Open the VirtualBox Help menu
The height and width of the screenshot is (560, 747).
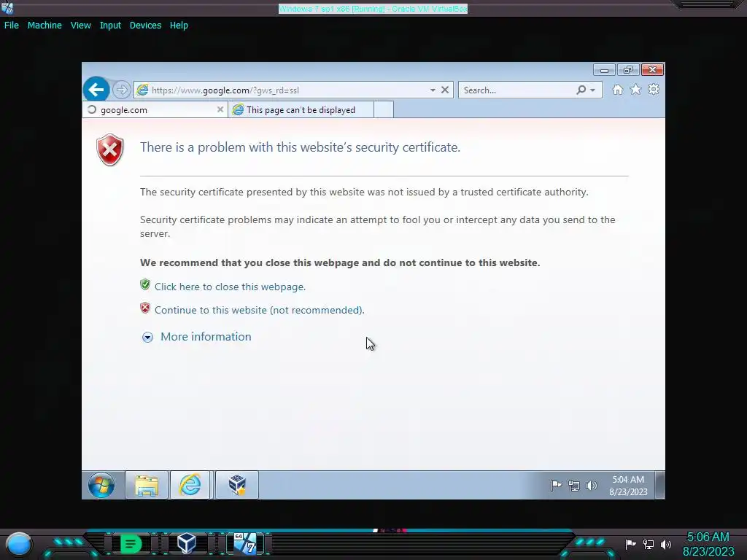[x=179, y=26]
